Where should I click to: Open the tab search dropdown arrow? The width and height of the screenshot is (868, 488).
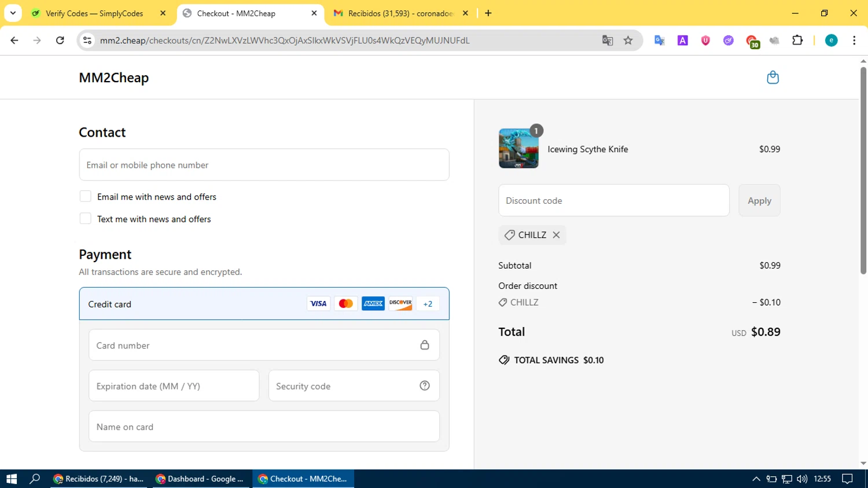13,13
